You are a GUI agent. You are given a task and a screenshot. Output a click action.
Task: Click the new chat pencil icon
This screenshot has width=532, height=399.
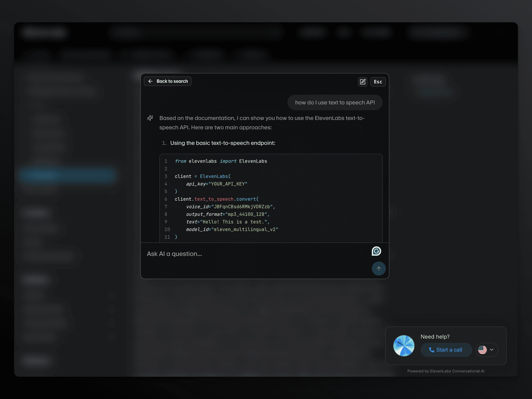(363, 82)
